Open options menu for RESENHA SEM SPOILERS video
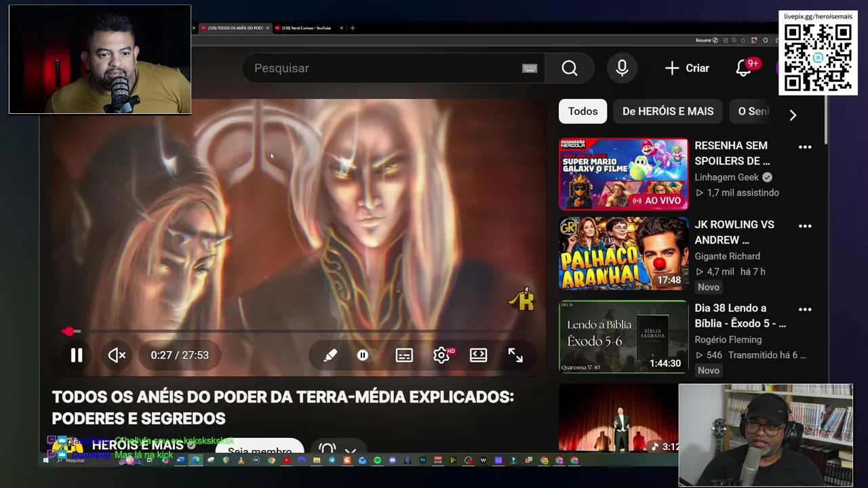Screen dimensions: 868x488 (x=805, y=147)
